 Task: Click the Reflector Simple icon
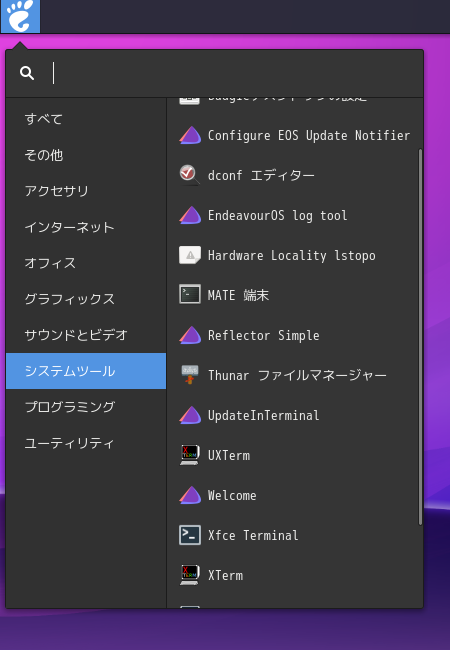190,335
